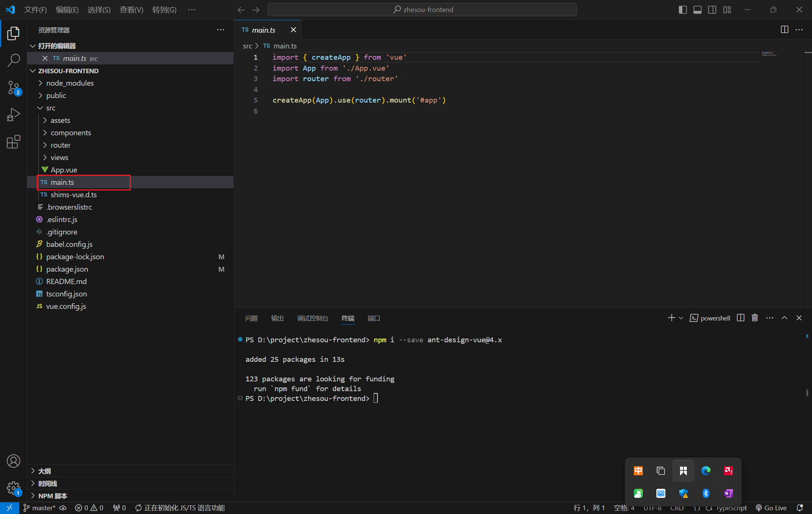
Task: Toggle secondary side bar visibility
Action: pyautogui.click(x=712, y=10)
